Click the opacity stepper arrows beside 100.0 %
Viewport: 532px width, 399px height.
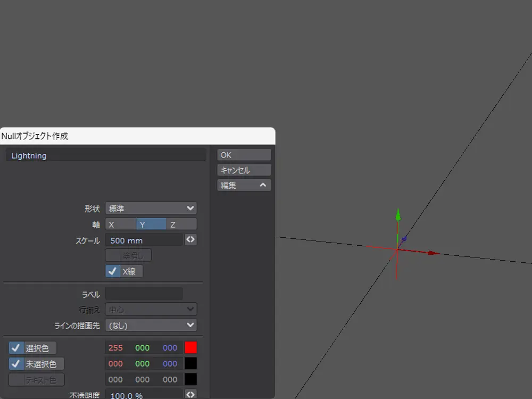[190, 394]
